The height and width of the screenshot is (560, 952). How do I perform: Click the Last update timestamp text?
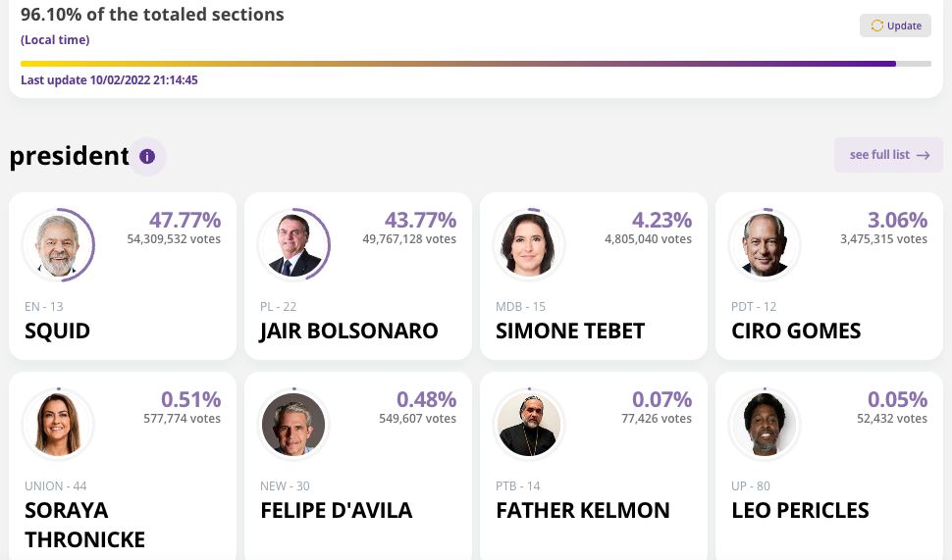click(109, 80)
